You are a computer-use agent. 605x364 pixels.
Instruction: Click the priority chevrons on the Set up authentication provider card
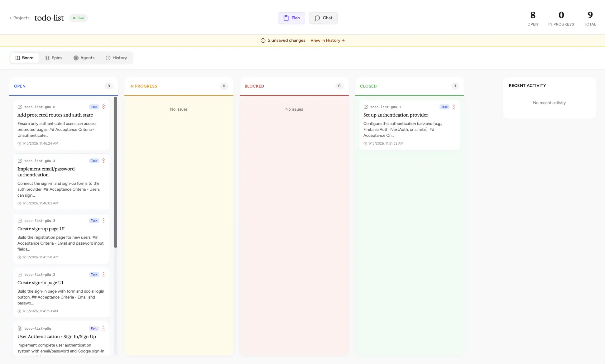[x=454, y=107]
